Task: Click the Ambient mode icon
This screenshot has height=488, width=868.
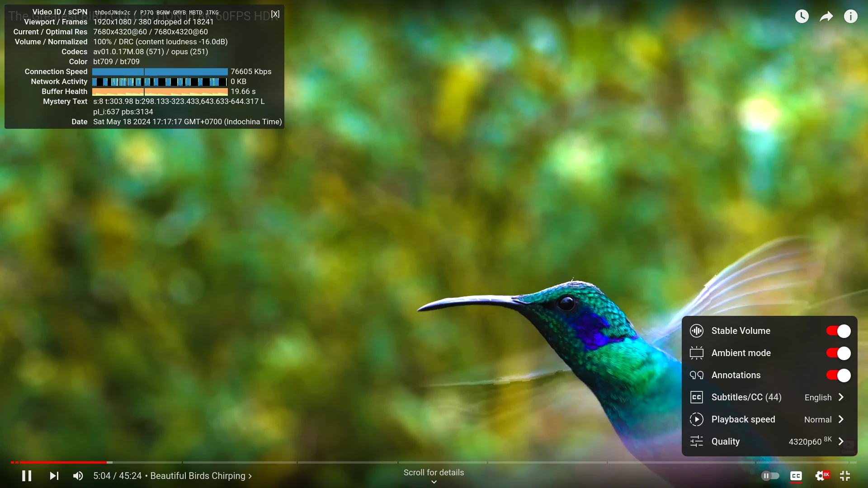Action: point(697,353)
